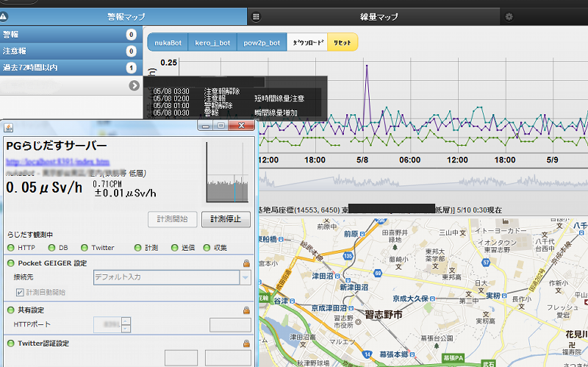Toggle the pow2p_bot series button

point(262,43)
